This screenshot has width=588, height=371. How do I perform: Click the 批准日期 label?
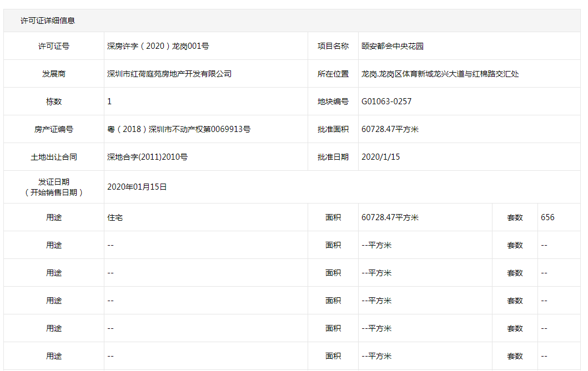(x=333, y=157)
